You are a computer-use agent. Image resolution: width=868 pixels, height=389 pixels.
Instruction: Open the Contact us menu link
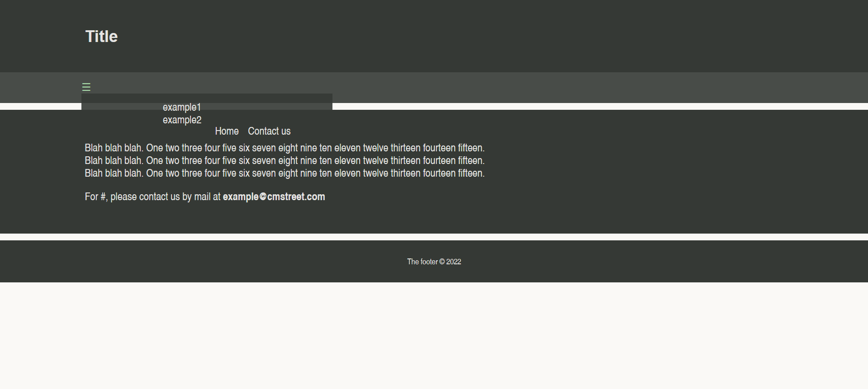point(269,131)
